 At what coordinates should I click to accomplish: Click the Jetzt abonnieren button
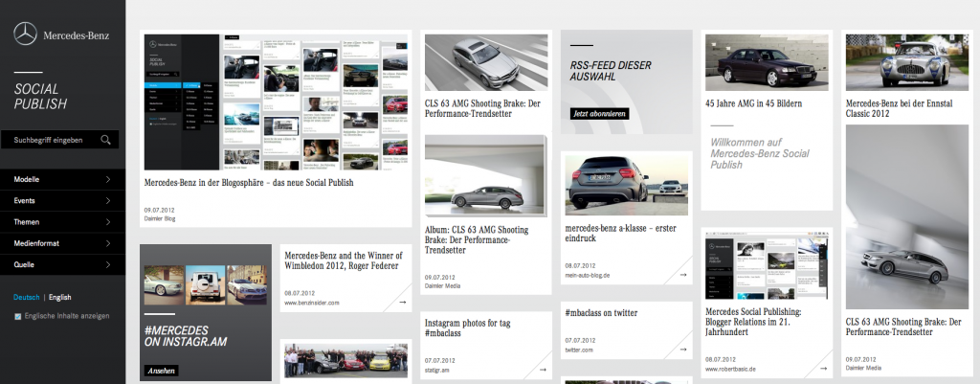point(599,114)
